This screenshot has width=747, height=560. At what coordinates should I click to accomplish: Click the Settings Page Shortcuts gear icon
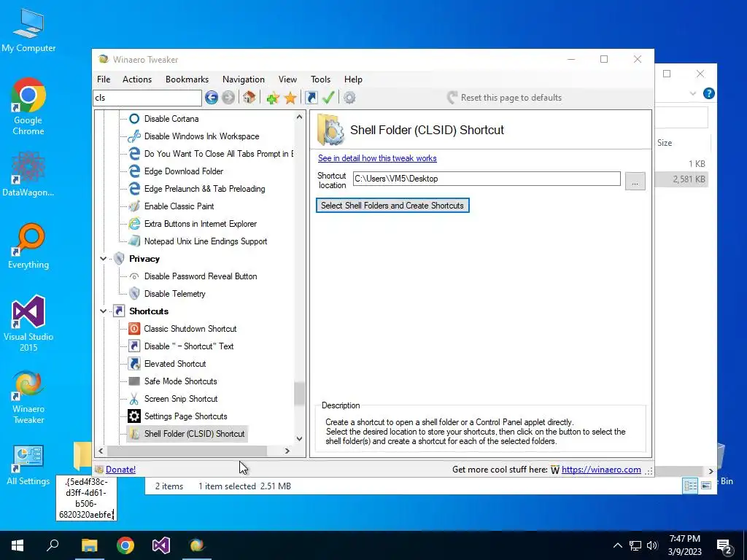point(134,416)
